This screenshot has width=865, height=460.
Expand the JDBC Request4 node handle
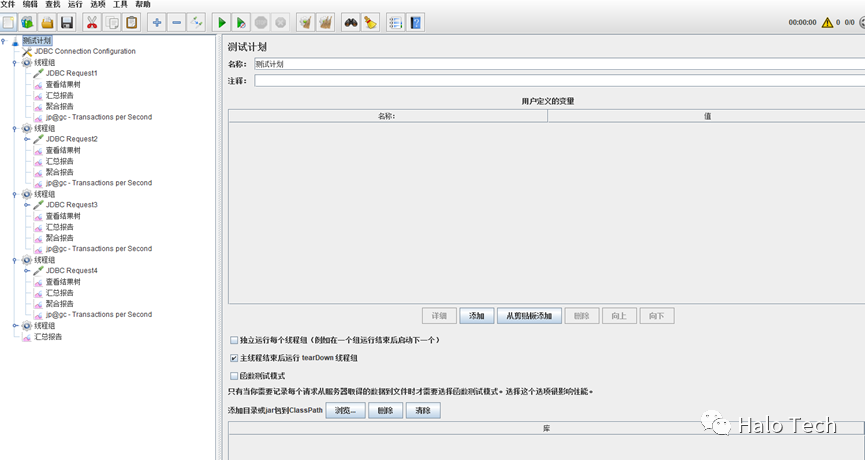(x=26, y=270)
